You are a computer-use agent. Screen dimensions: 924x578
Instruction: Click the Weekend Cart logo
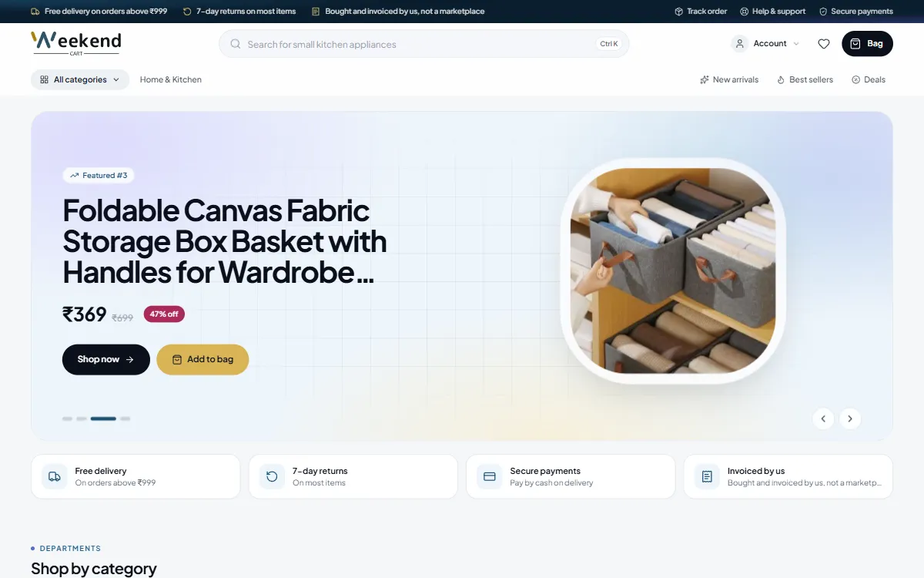75,43
